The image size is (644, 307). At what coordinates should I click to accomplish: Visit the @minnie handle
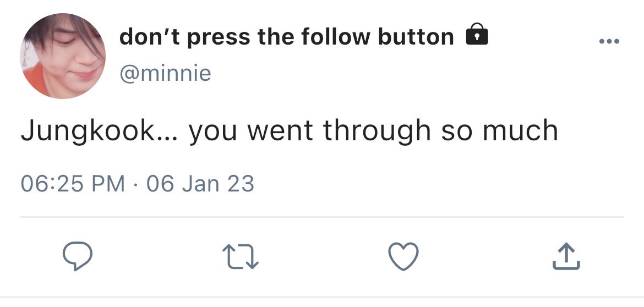click(165, 73)
